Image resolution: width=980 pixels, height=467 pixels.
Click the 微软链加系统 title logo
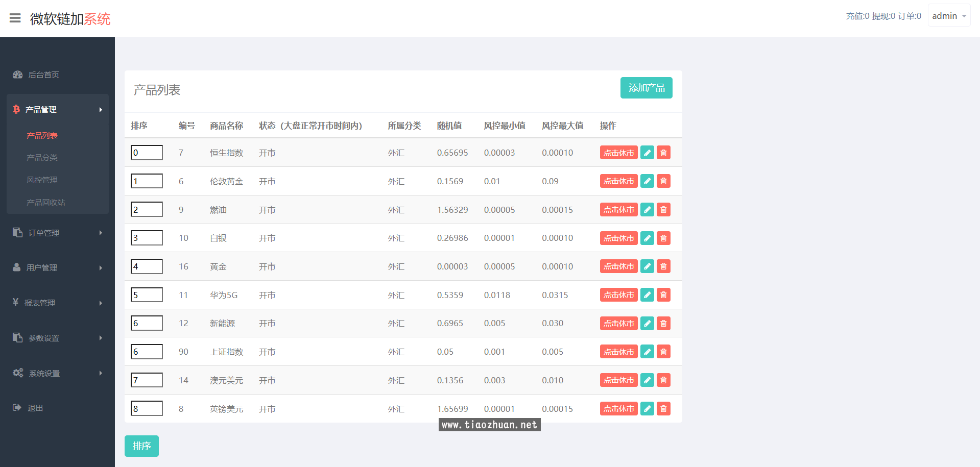[x=70, y=19]
